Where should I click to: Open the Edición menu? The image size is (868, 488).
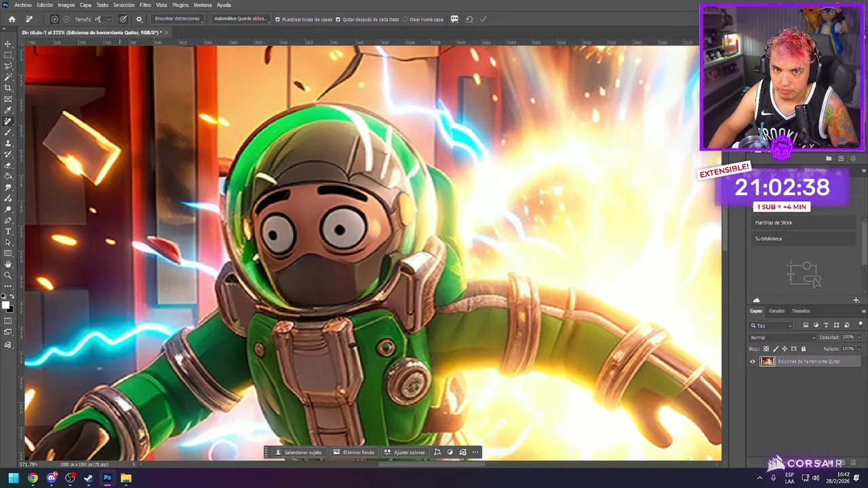click(x=45, y=5)
